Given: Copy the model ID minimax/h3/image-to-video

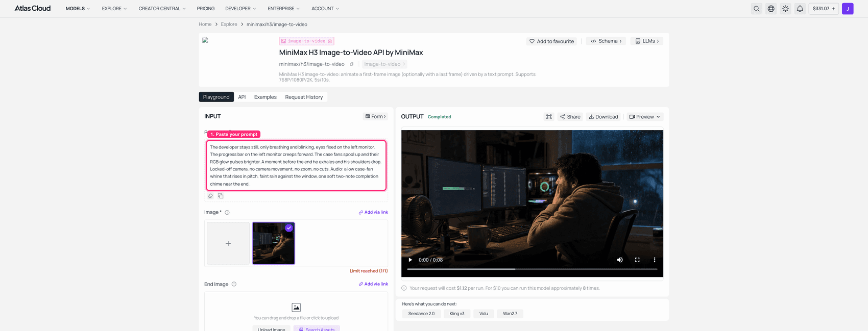Looking at the screenshot, I should coord(351,64).
